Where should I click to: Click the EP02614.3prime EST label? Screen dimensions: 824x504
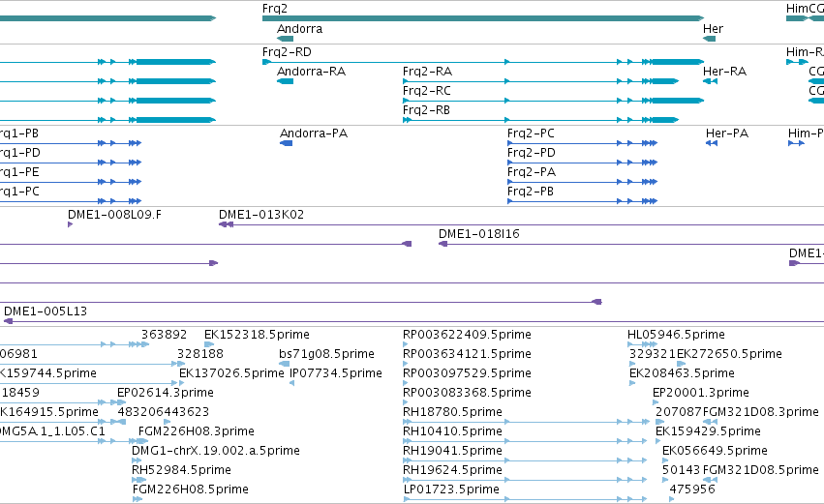(x=165, y=393)
